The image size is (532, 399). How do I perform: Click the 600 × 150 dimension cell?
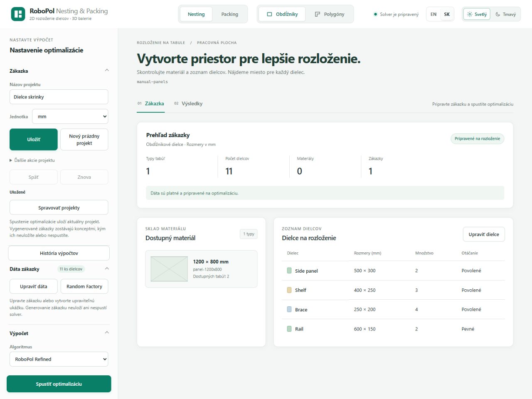365,329
